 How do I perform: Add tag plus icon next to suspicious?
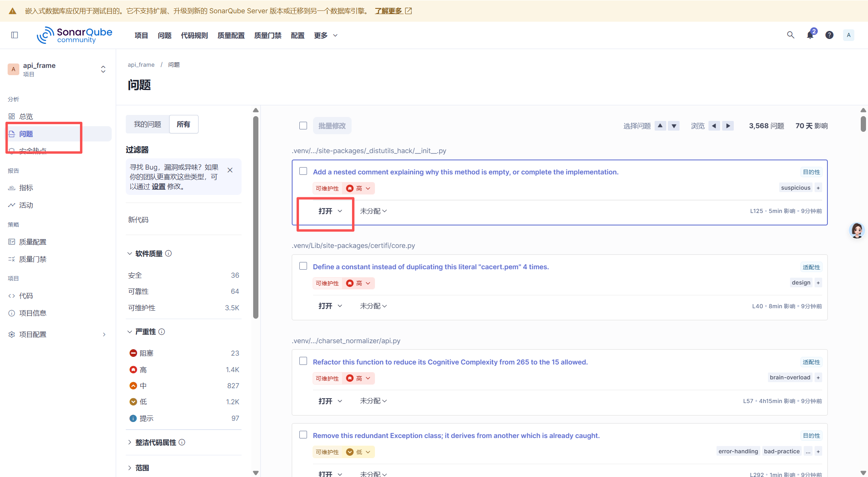(x=818, y=188)
